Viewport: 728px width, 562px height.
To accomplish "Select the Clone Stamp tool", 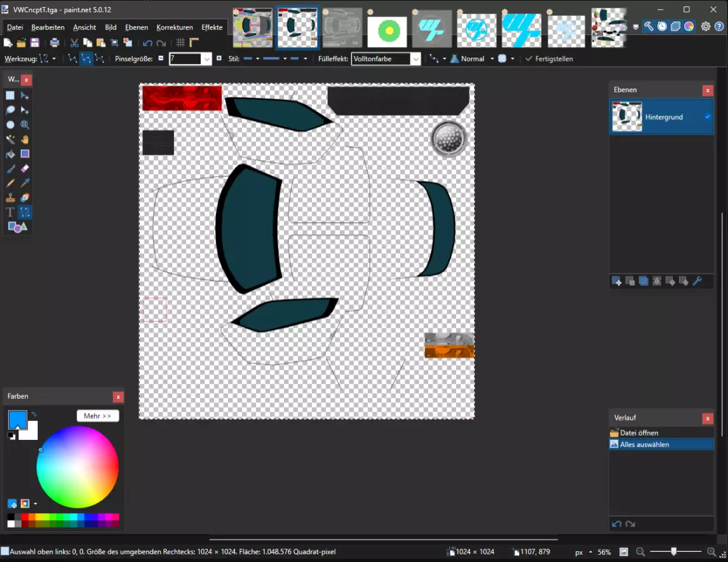I will click(x=11, y=198).
